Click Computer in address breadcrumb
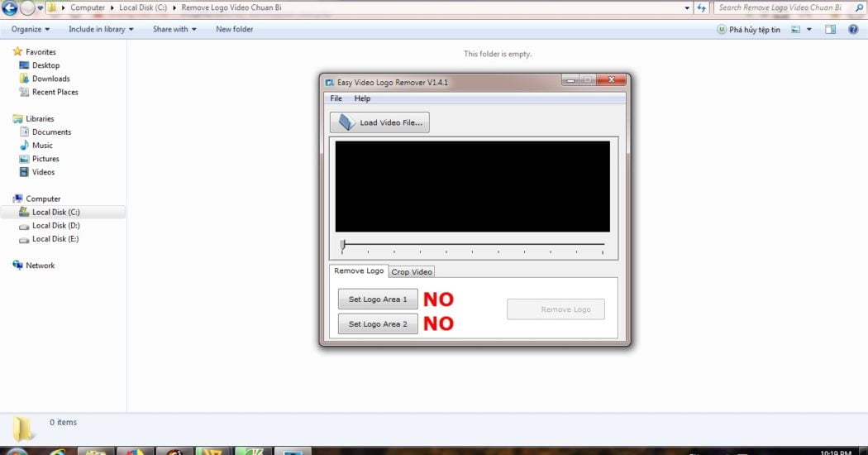Viewport: 868px width, 455px height. coord(88,7)
